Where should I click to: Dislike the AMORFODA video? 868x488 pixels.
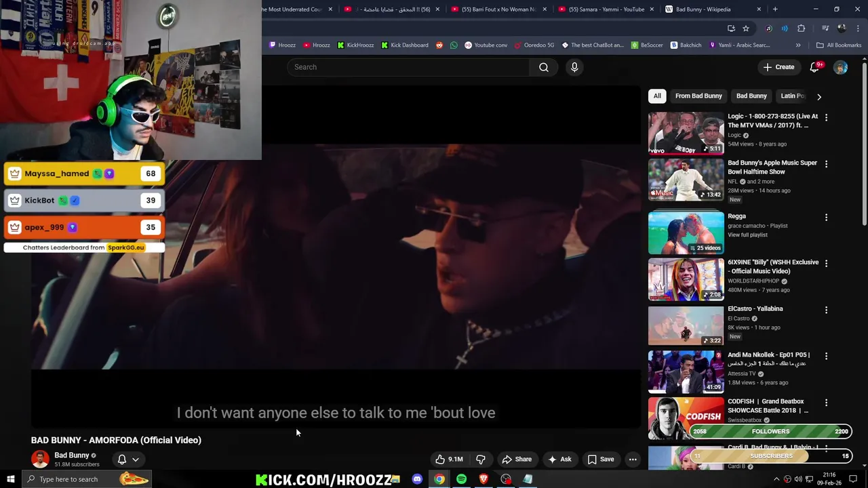pos(481,460)
